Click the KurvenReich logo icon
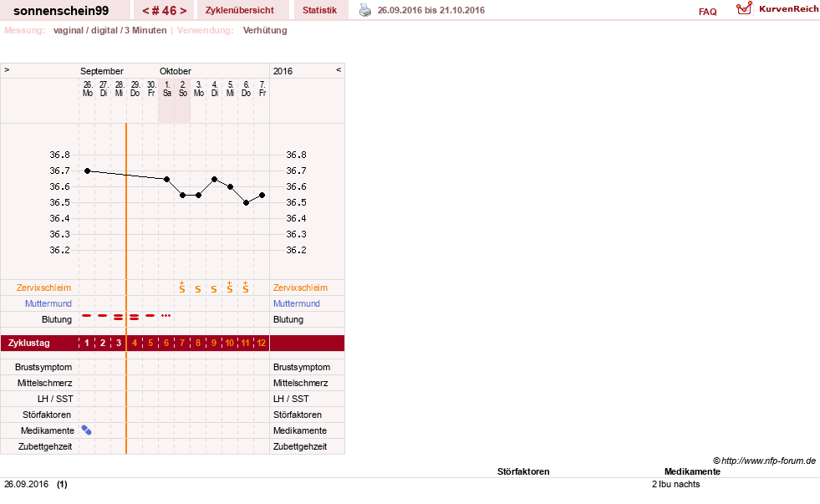Image resolution: width=820 pixels, height=504 pixels. 744,8
